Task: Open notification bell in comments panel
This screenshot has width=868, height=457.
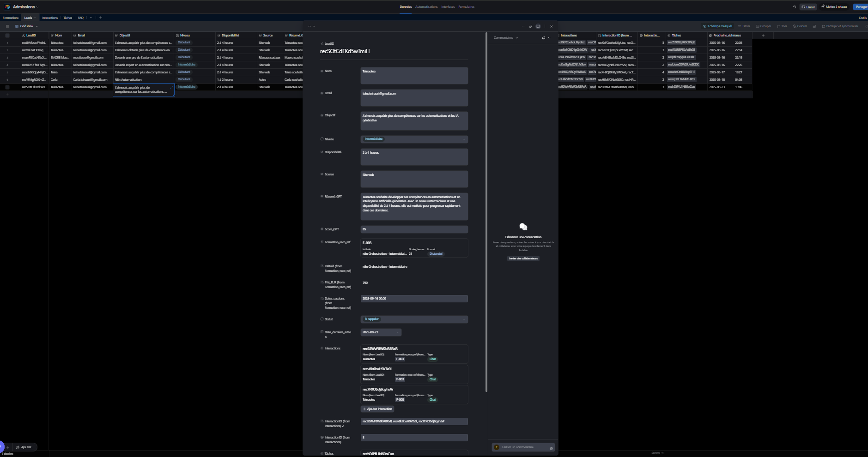Action: point(544,38)
